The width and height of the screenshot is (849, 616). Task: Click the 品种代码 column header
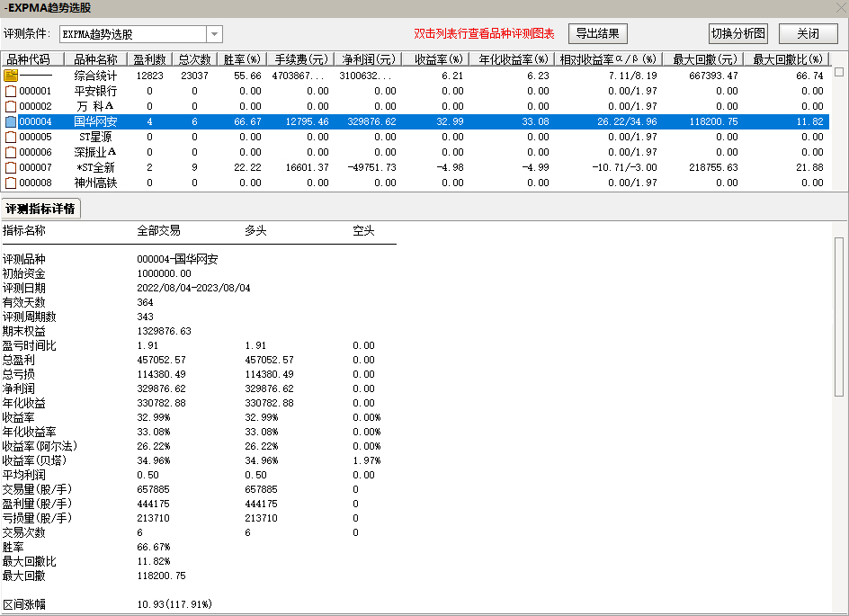[x=31, y=59]
